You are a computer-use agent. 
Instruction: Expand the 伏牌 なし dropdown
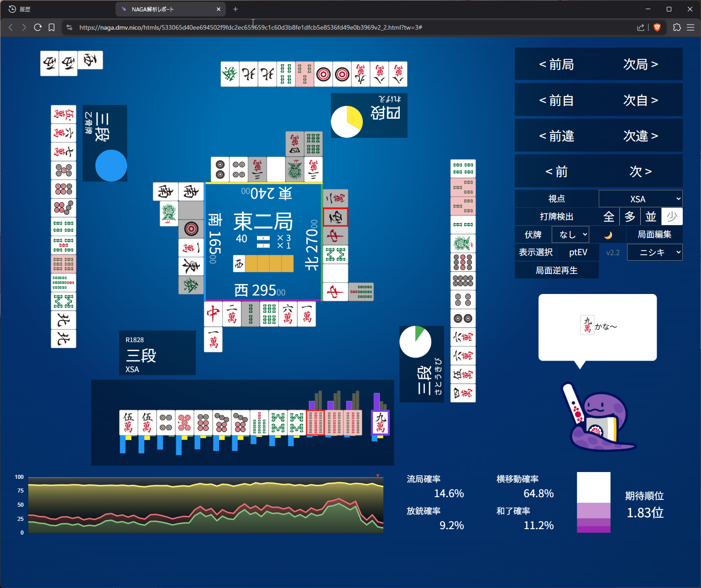pos(570,235)
